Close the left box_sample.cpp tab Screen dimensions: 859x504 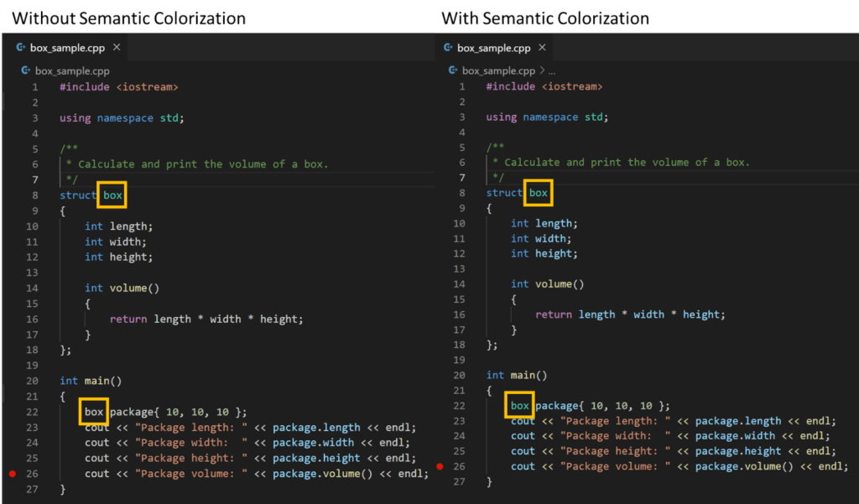pyautogui.click(x=116, y=48)
